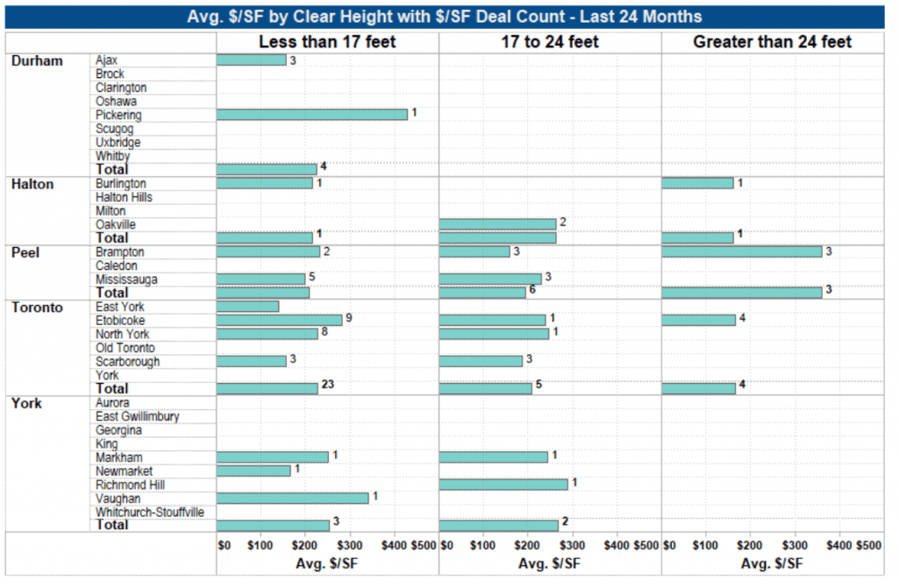Select the Scarborough bar in 17 to 24 feet

(481, 361)
